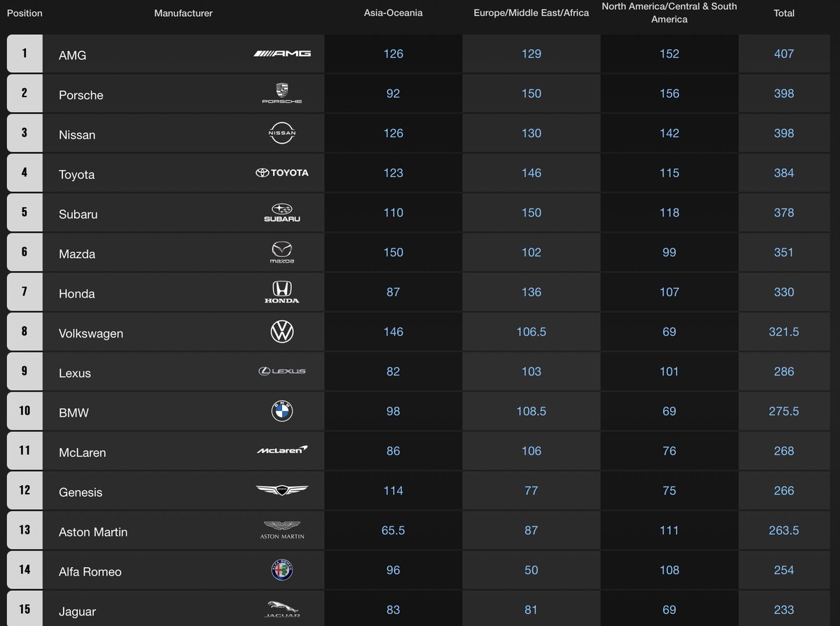Screen dimensions: 840x626
Task: Click McLaren's total of 268
Action: 784,450
